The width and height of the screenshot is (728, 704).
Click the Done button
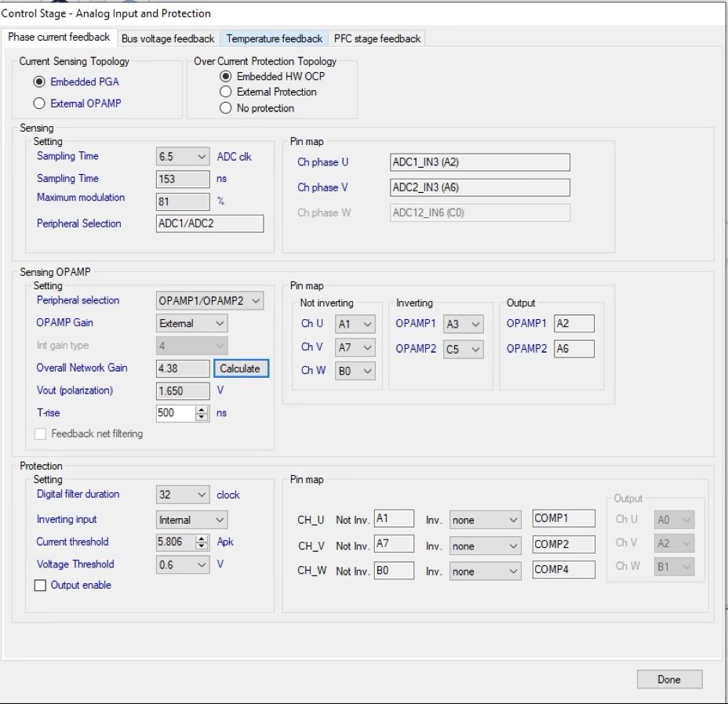[669, 680]
